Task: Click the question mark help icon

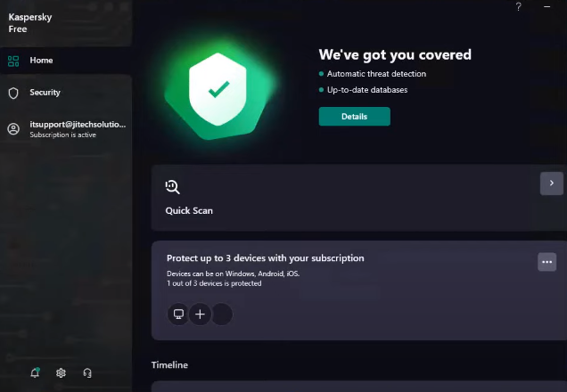Action: 519,7
